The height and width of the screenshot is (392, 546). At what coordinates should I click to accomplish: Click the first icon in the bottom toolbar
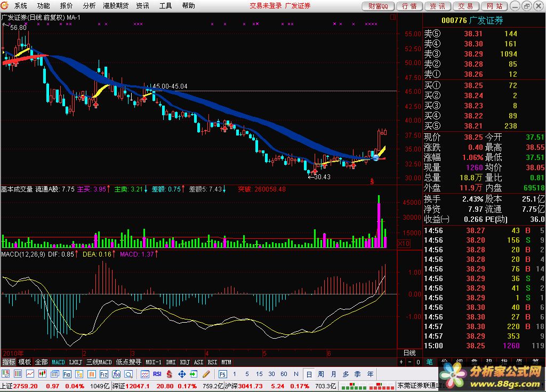coord(5,374)
